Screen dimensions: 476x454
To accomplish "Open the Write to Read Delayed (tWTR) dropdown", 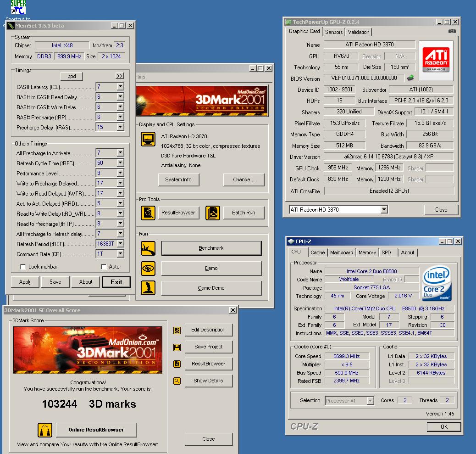I will [x=121, y=193].
